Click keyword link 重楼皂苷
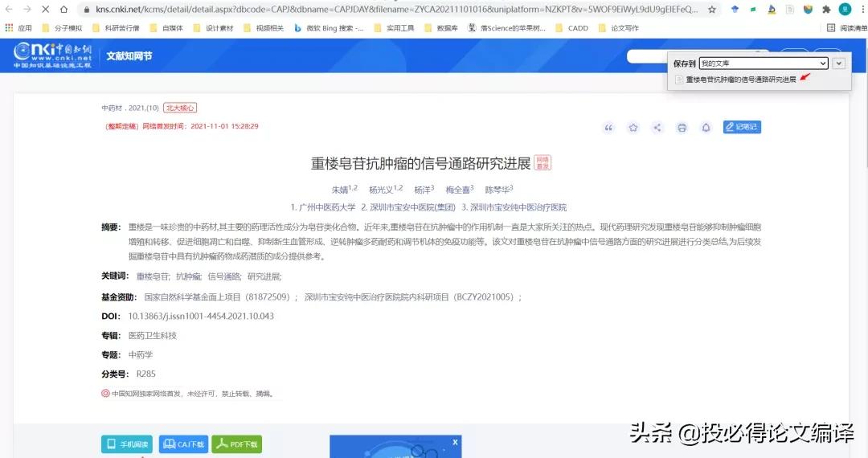 coord(153,276)
